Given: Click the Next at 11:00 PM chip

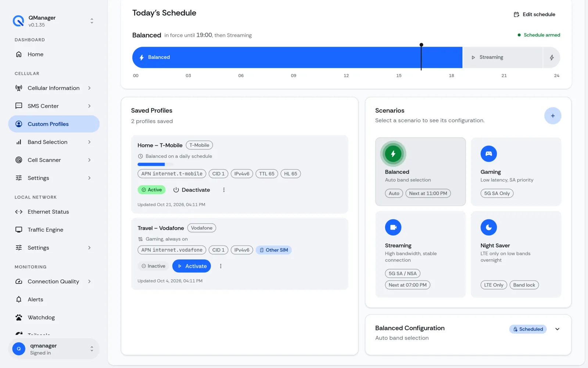Looking at the screenshot, I should (428, 193).
